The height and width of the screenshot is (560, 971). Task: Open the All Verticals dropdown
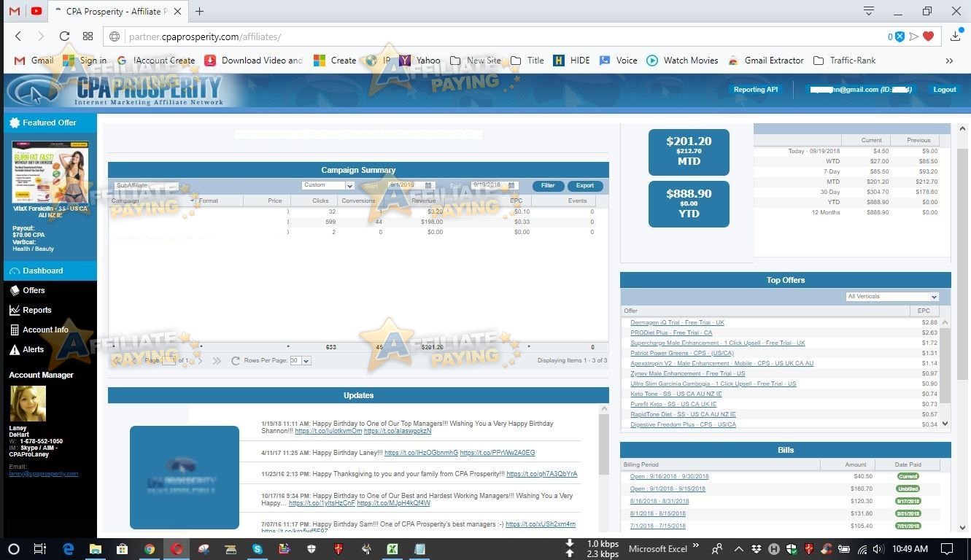click(x=892, y=297)
